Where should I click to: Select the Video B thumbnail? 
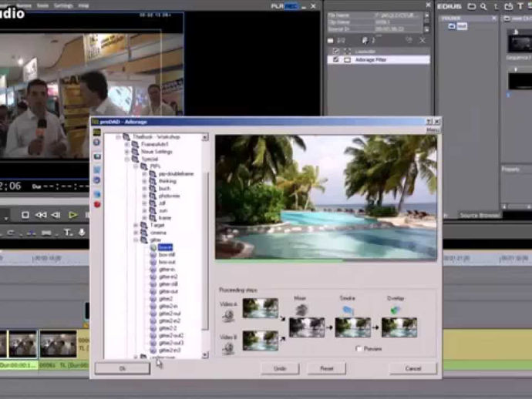point(261,340)
